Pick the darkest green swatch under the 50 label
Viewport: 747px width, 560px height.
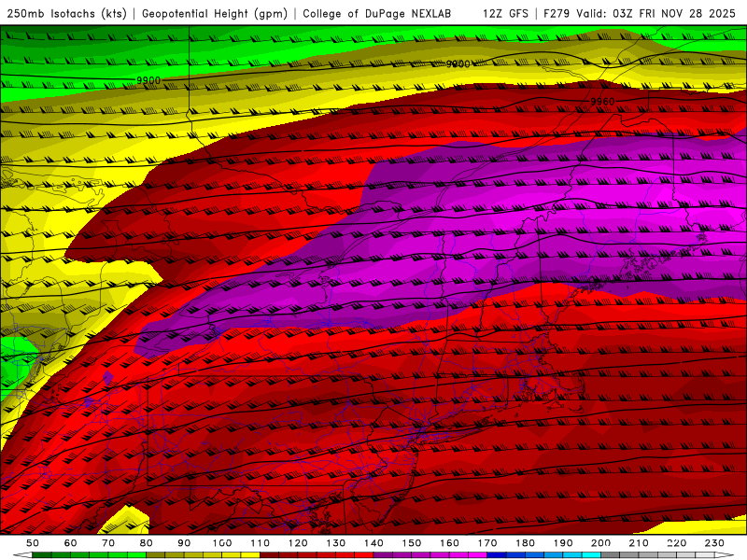tap(42, 555)
